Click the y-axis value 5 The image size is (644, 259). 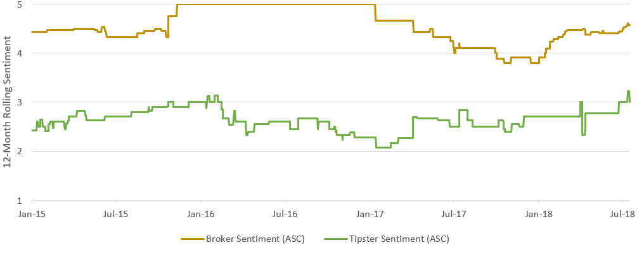pos(20,4)
